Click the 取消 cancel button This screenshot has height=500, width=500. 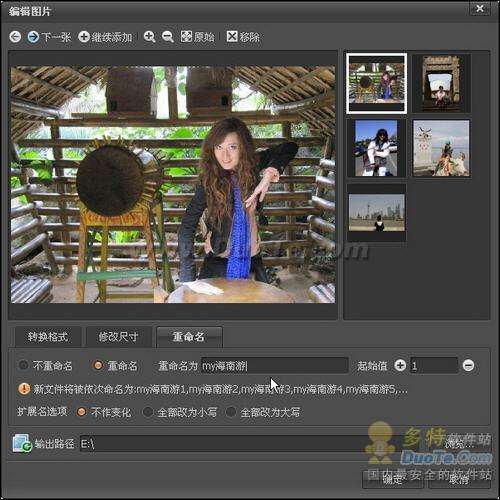pyautogui.click(x=459, y=479)
